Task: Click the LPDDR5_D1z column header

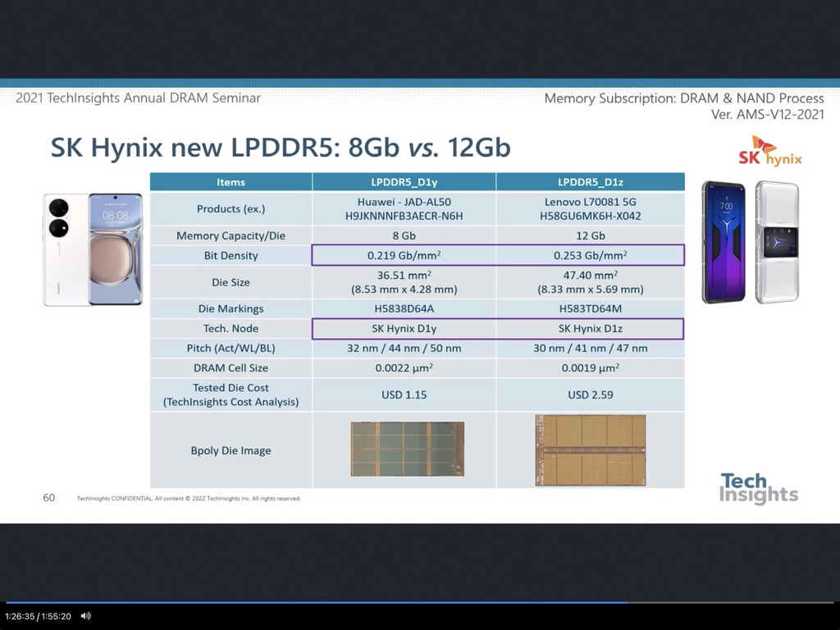Action: (x=590, y=181)
